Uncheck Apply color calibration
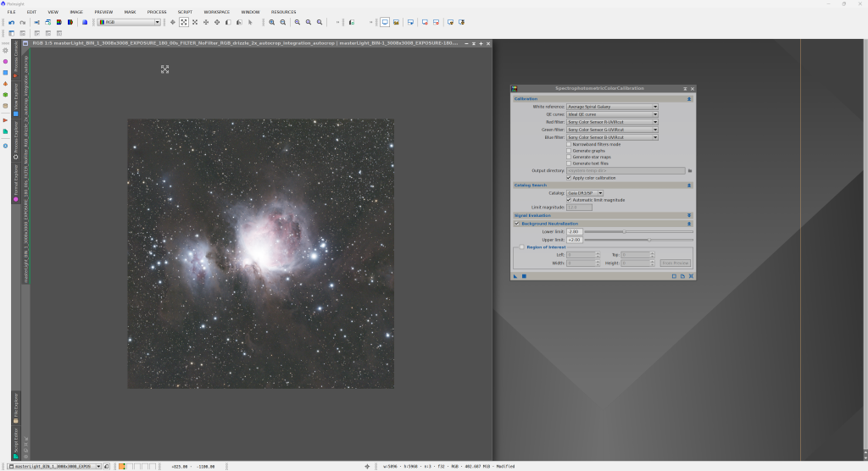The image size is (868, 471). coord(569,178)
